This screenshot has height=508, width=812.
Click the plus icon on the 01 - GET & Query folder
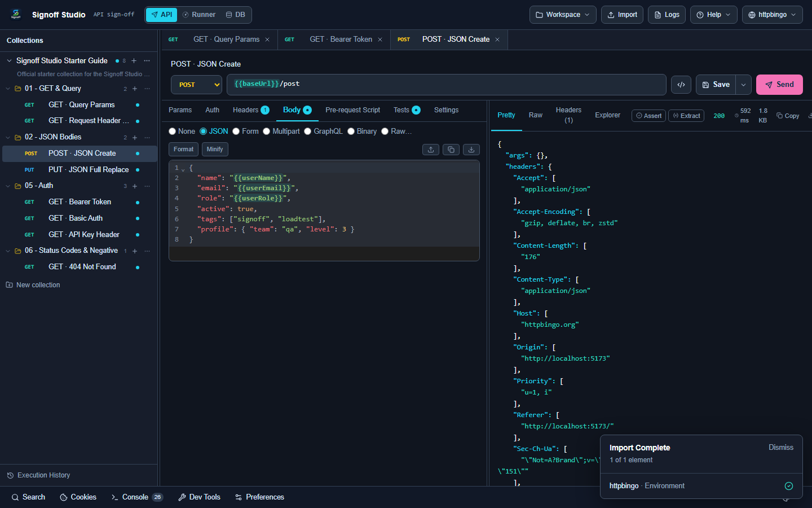(135, 89)
